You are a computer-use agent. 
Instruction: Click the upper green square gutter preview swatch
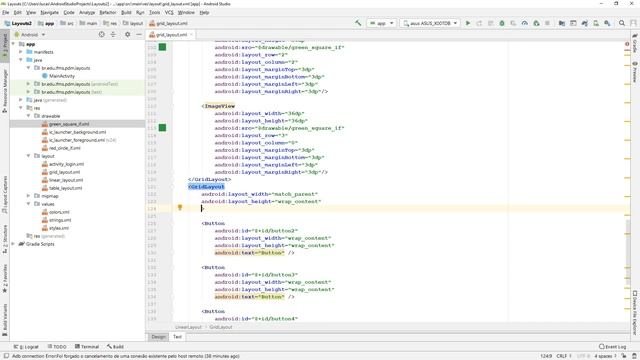(162, 47)
